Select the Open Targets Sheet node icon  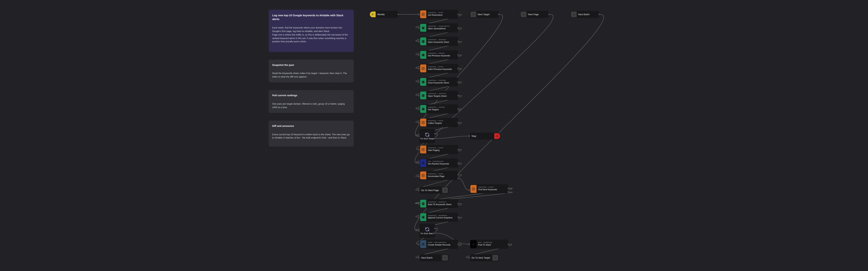point(423,95)
